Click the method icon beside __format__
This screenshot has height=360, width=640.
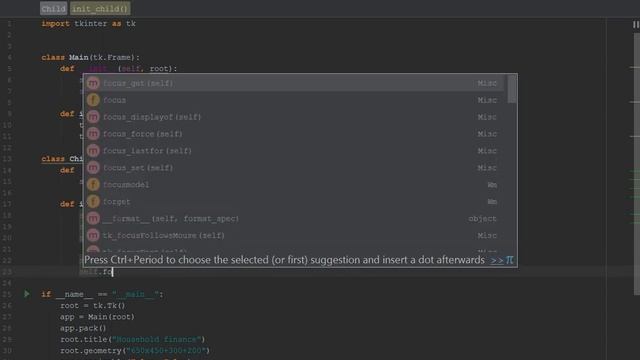(93, 219)
